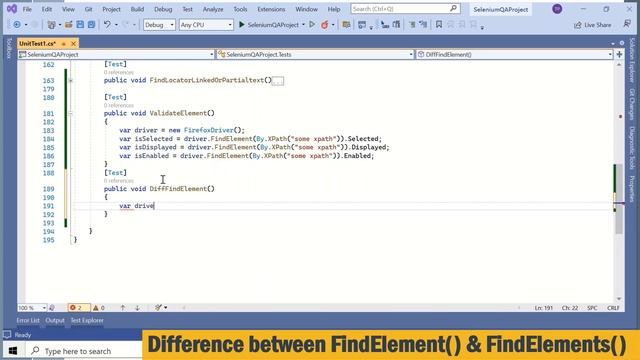Open the Solution Explorer side tab

point(632,60)
